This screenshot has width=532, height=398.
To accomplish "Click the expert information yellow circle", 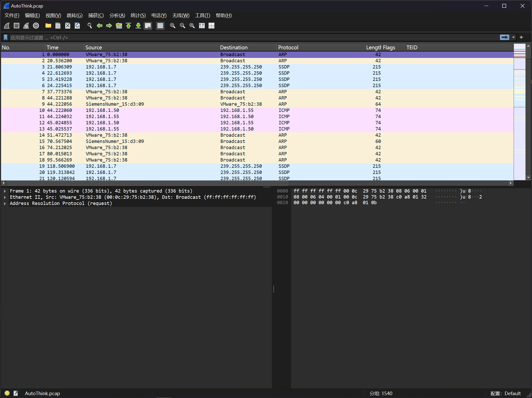I will coord(7,393).
